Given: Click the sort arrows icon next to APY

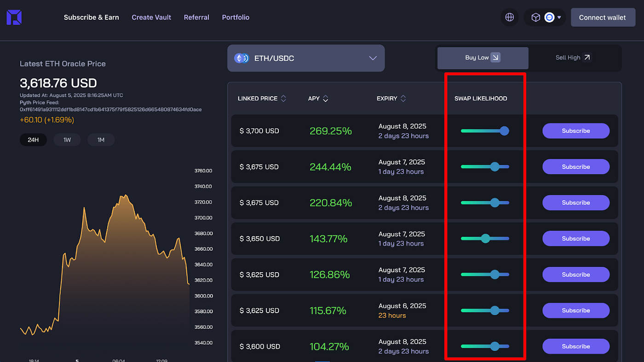Looking at the screenshot, I should pos(325,98).
